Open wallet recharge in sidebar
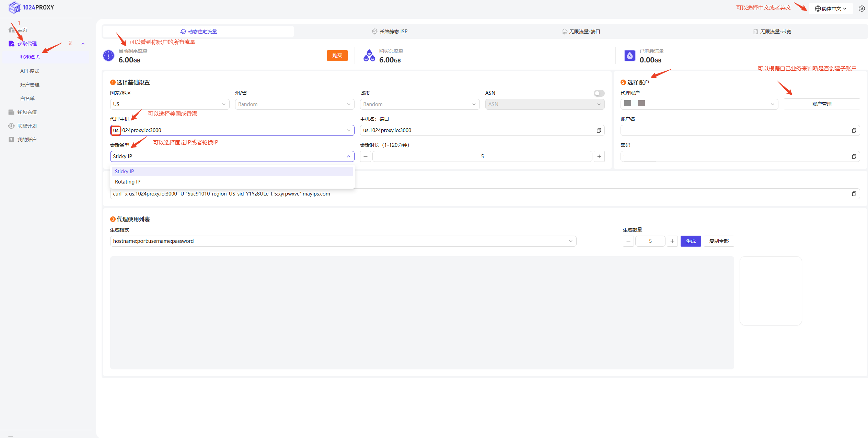The width and height of the screenshot is (868, 438). [27, 112]
